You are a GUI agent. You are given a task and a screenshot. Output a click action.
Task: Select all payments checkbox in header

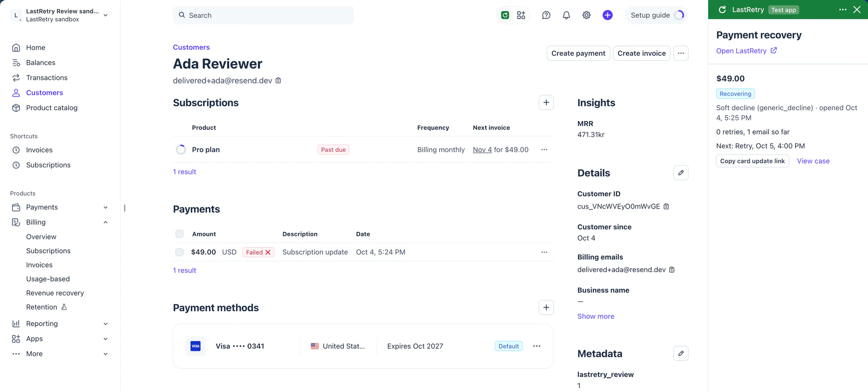(179, 234)
